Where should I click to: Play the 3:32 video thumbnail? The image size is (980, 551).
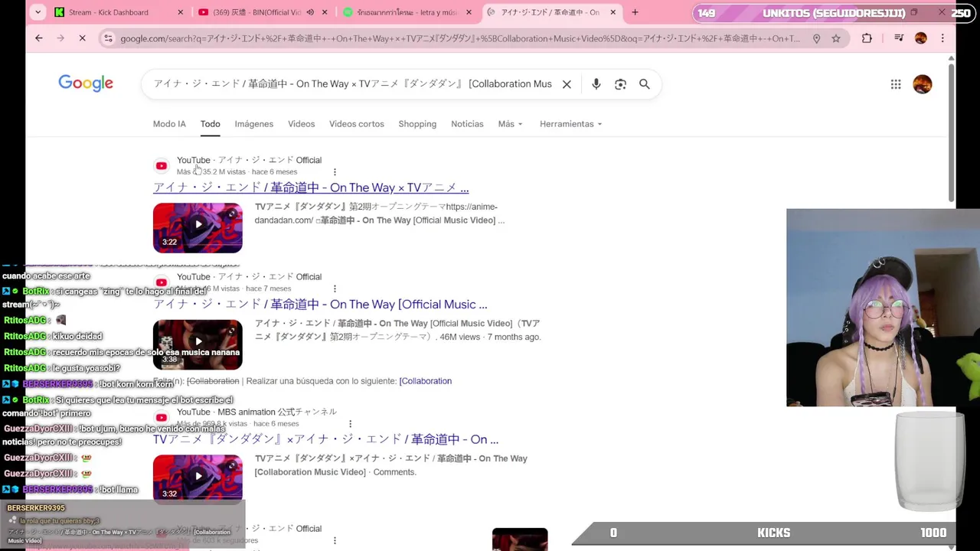tap(198, 478)
